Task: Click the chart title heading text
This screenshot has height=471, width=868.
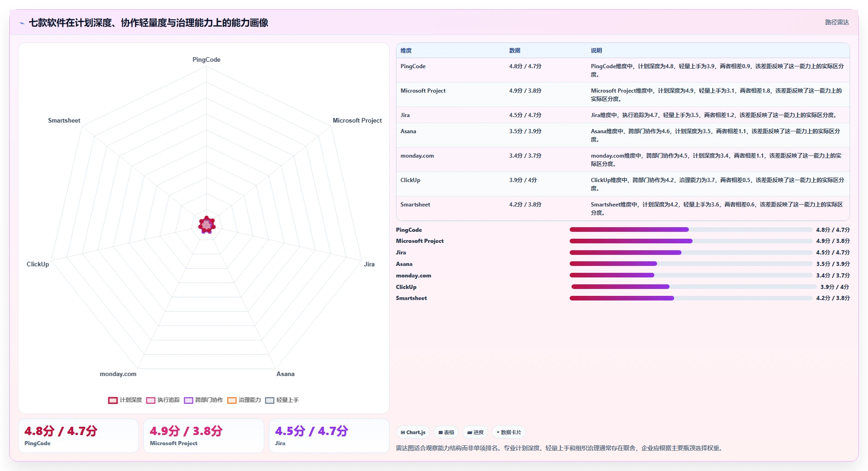Action: (x=148, y=23)
